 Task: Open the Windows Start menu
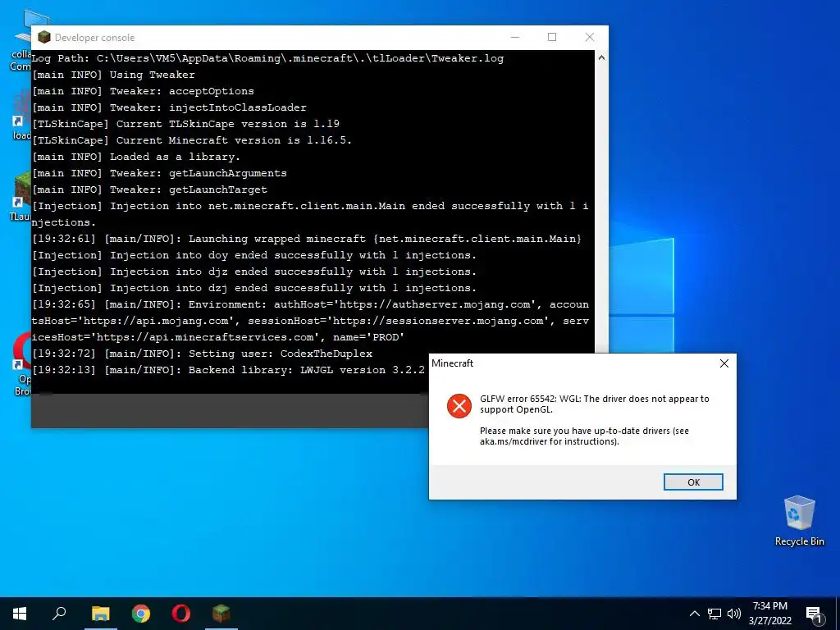coord(20,614)
